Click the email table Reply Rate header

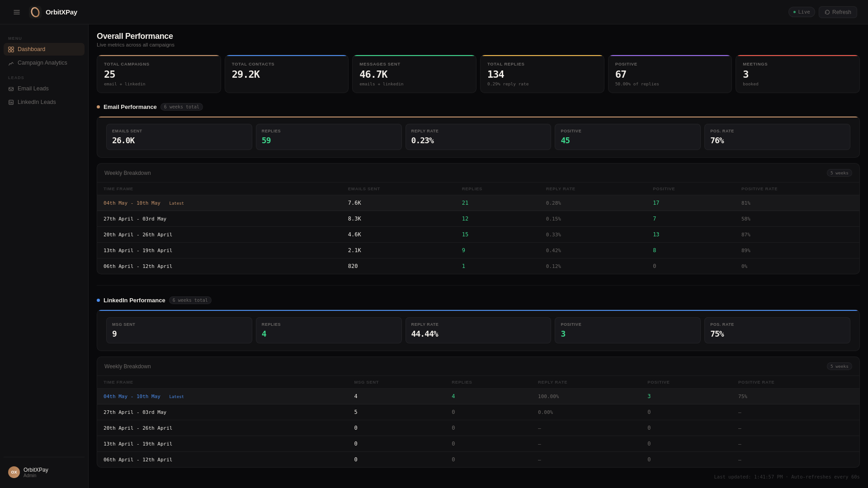561,189
